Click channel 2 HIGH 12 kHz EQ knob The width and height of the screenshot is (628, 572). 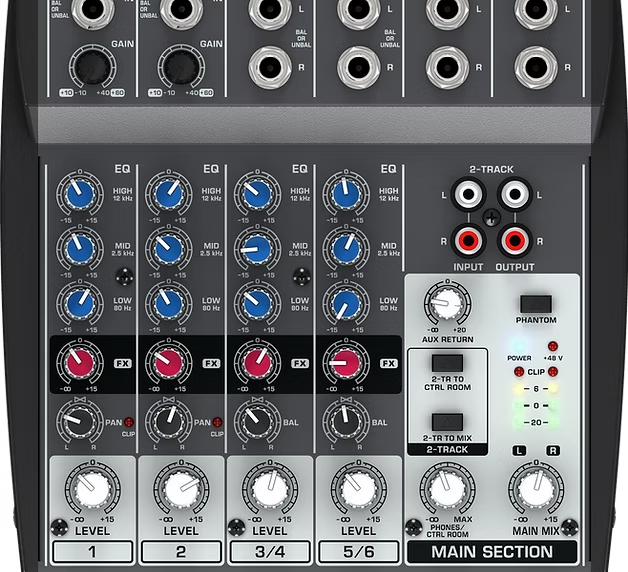coord(169,193)
